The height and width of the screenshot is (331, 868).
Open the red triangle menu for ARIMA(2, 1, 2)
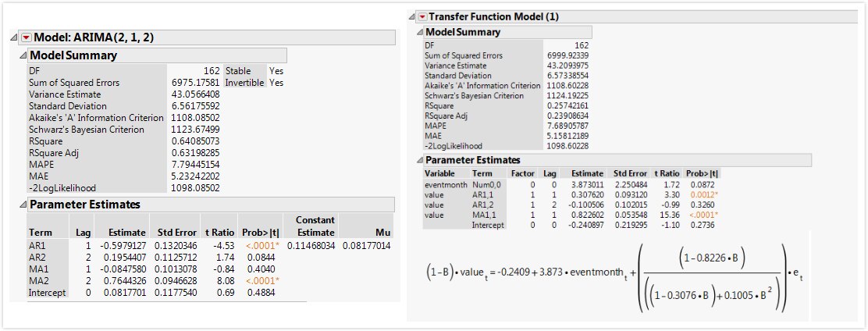click(x=27, y=37)
